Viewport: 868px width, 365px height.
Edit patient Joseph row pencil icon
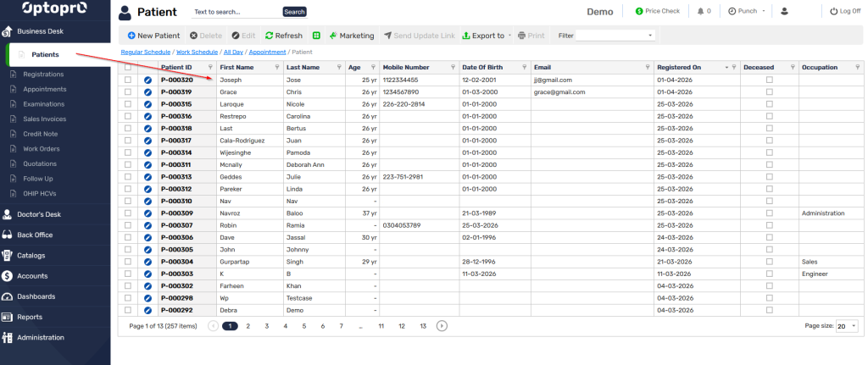pyautogui.click(x=147, y=80)
